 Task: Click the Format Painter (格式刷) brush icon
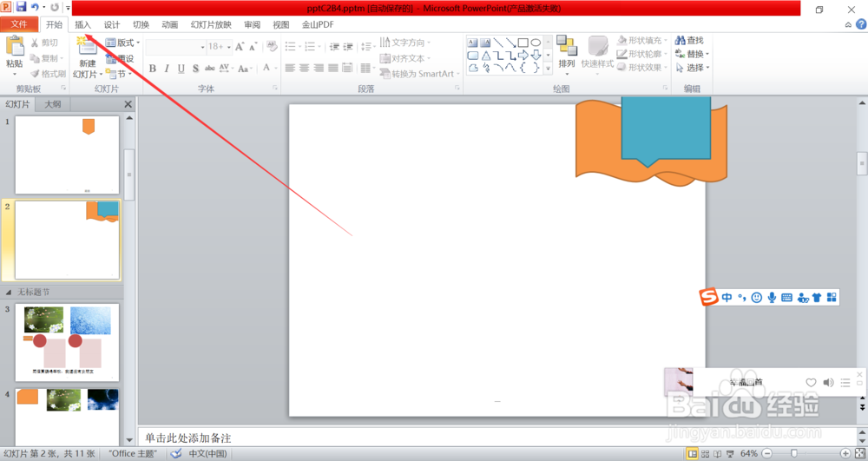pos(35,74)
